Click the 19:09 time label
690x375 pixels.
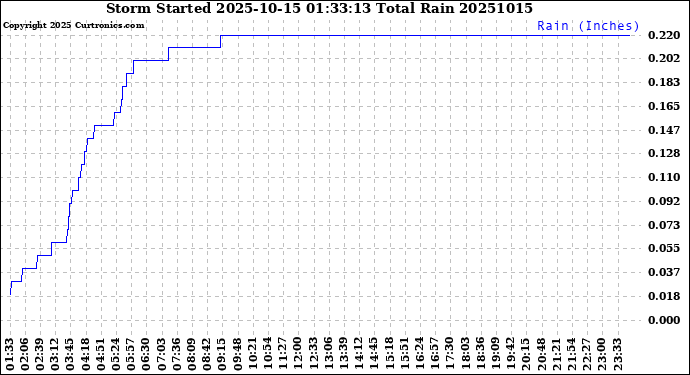[x=495, y=355]
